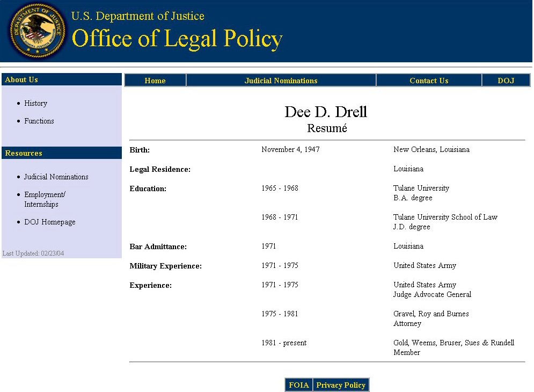534x392 pixels.
Task: Open Judicial Nominations under sidebar Resources
Action: click(56, 177)
